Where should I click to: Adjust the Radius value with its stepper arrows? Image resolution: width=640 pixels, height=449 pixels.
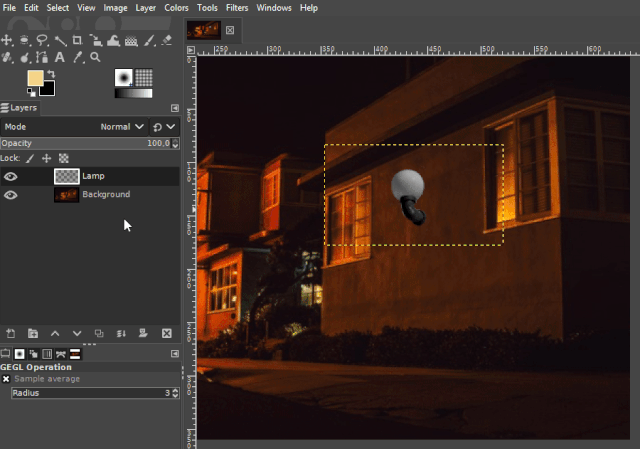[175, 393]
